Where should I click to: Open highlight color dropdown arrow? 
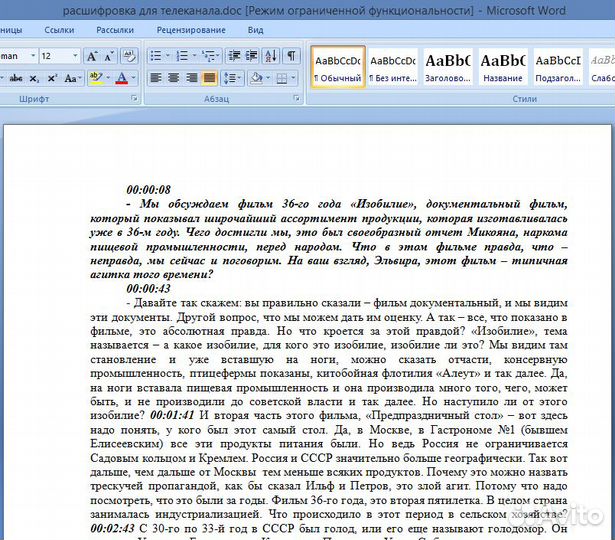click(x=108, y=78)
